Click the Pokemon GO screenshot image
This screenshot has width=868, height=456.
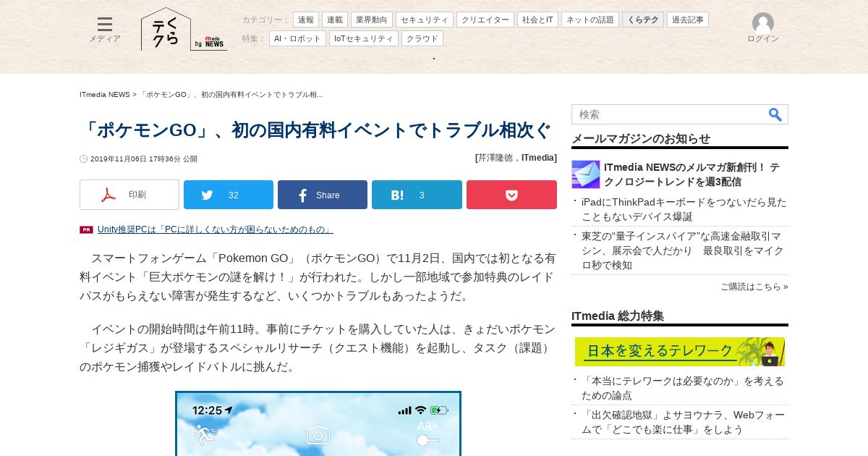318,423
